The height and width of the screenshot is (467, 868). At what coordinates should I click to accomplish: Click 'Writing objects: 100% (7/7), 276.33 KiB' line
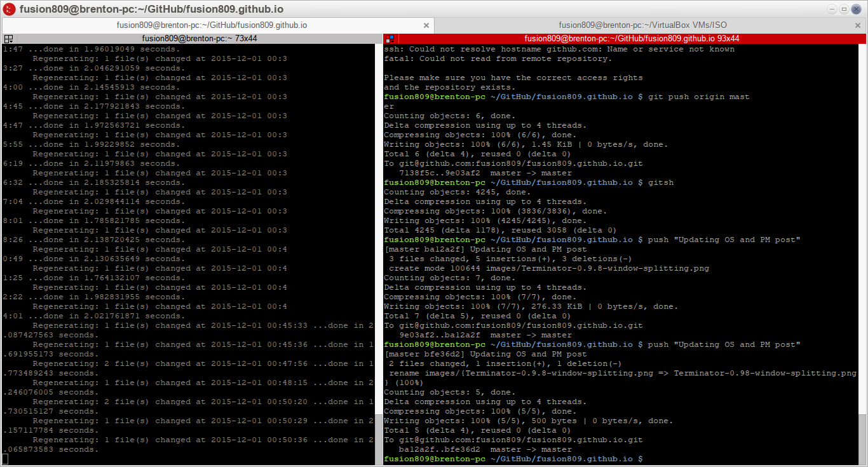tap(531, 306)
